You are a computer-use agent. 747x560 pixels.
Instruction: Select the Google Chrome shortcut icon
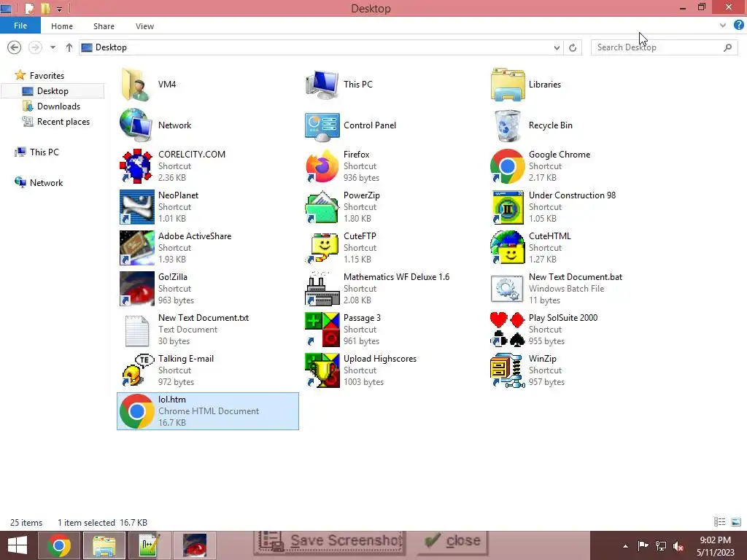click(508, 166)
